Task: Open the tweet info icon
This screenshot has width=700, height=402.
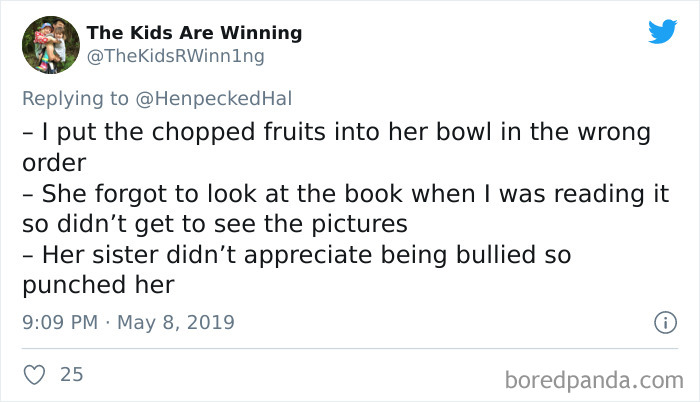Action: click(661, 323)
